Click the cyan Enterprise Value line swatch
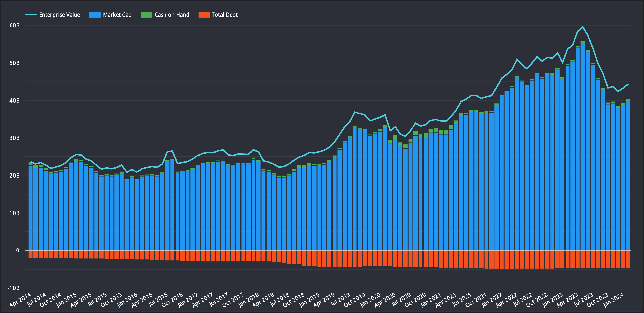The width and height of the screenshot is (644, 313). coord(31,15)
